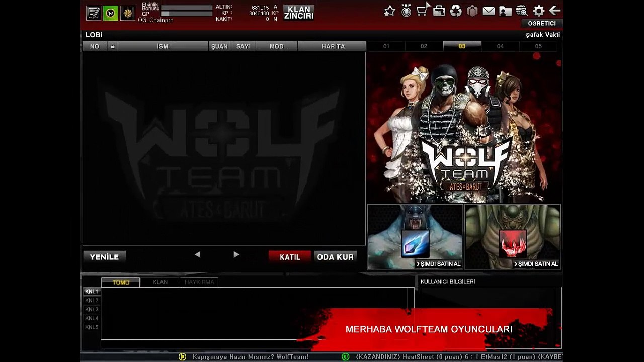The height and width of the screenshot is (362, 644).
Task: Buy the blue werewolf item now
Action: (x=438, y=264)
